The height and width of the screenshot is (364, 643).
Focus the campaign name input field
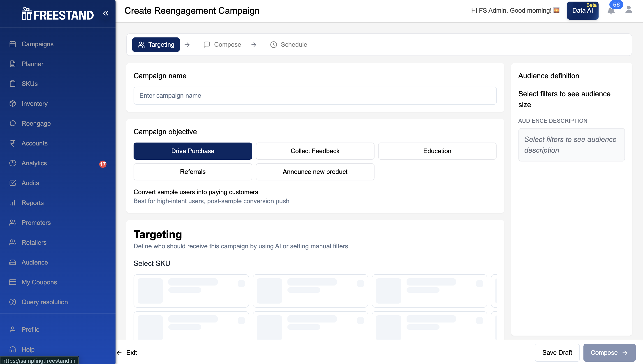pyautogui.click(x=315, y=95)
